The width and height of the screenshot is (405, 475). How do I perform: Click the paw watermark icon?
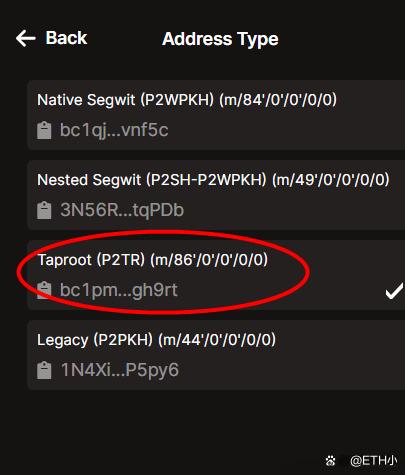tap(330, 461)
